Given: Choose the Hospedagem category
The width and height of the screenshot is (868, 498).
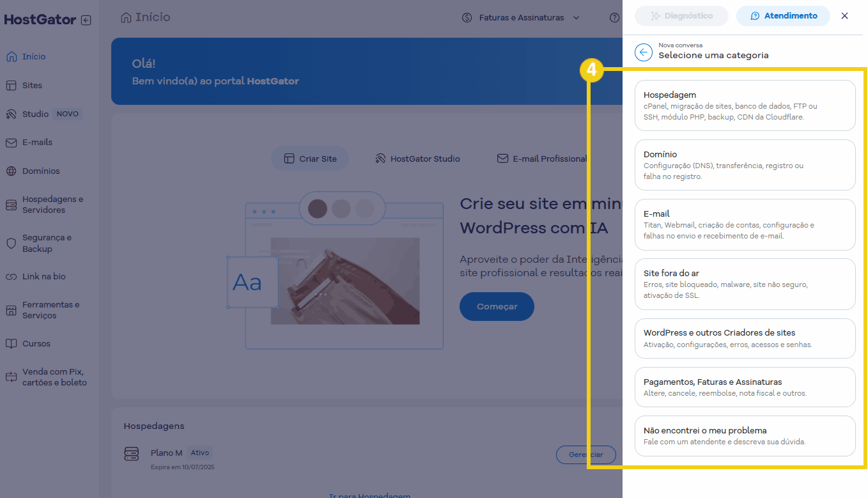Looking at the screenshot, I should pos(745,105).
